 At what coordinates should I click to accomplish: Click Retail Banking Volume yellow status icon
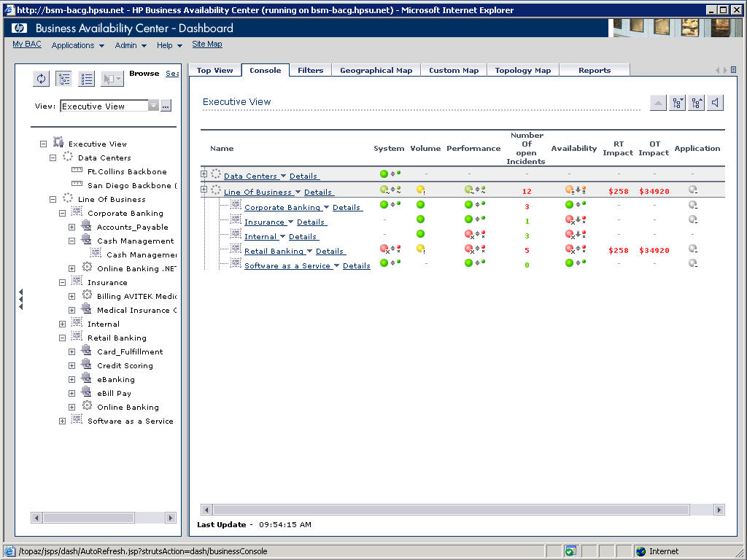[x=421, y=249]
